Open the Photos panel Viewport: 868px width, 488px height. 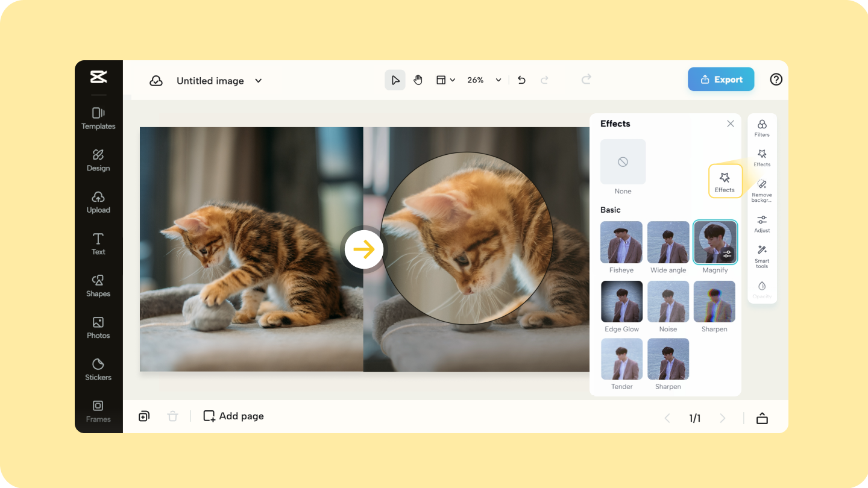98,327
